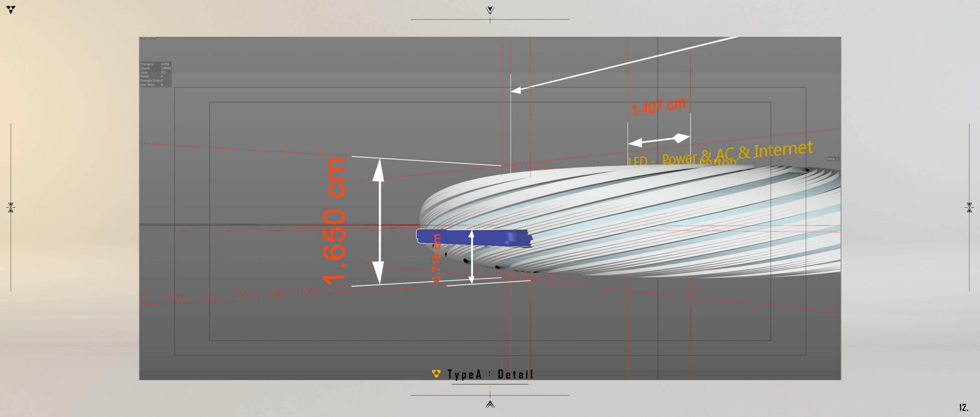This screenshot has width=980, height=417.
Task: Click the Perspective viewport label
Action: click(148, 37)
